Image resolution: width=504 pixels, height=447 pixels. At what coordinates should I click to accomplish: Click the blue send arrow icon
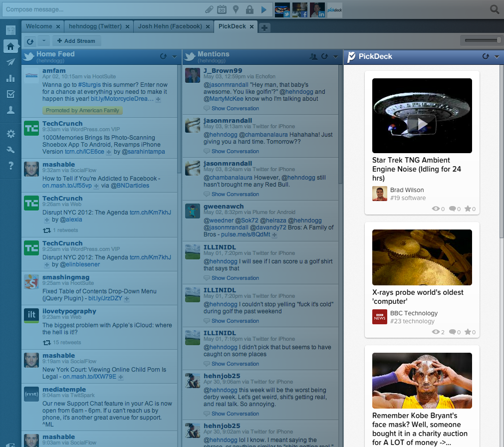pyautogui.click(x=264, y=9)
